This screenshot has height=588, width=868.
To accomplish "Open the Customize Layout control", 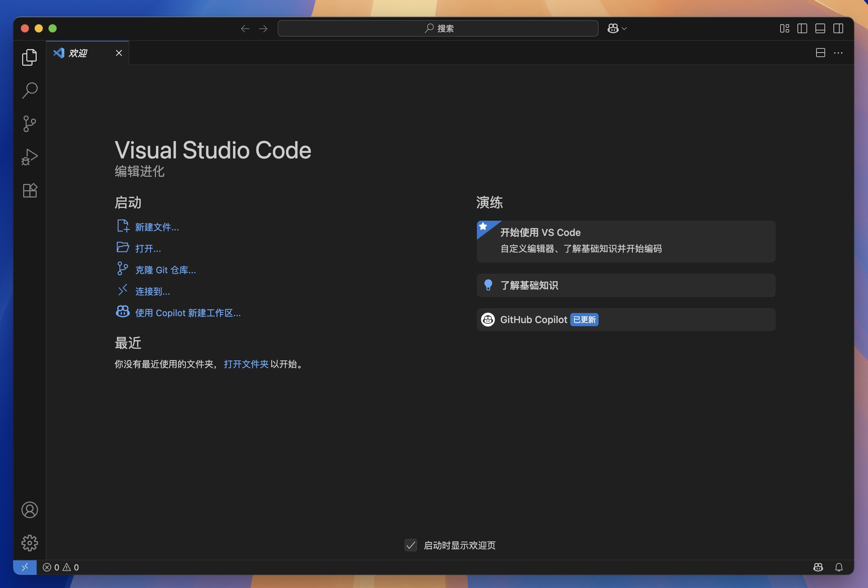I will [784, 28].
